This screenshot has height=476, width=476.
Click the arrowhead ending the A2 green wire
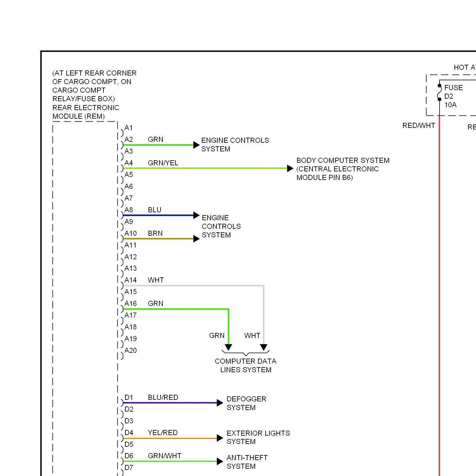coord(196,145)
